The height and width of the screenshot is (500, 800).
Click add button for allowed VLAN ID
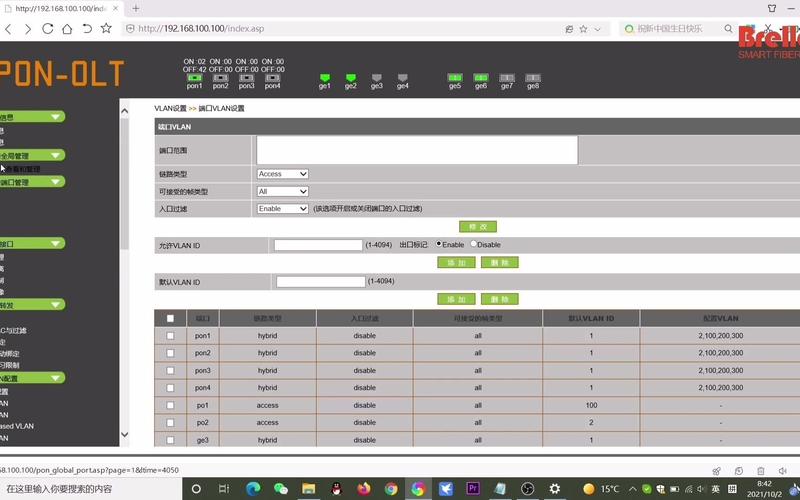457,262
